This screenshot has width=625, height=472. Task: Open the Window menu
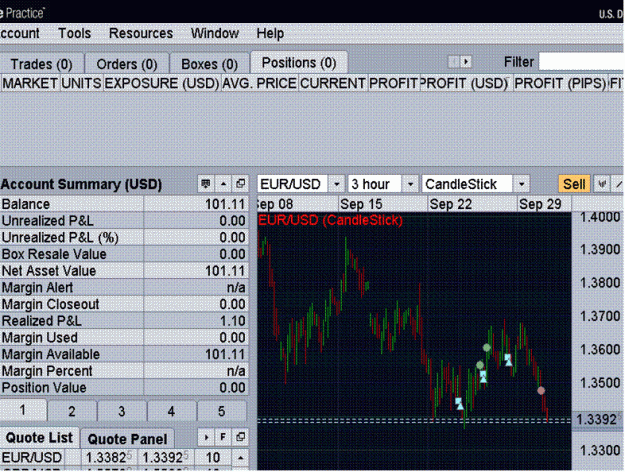215,33
